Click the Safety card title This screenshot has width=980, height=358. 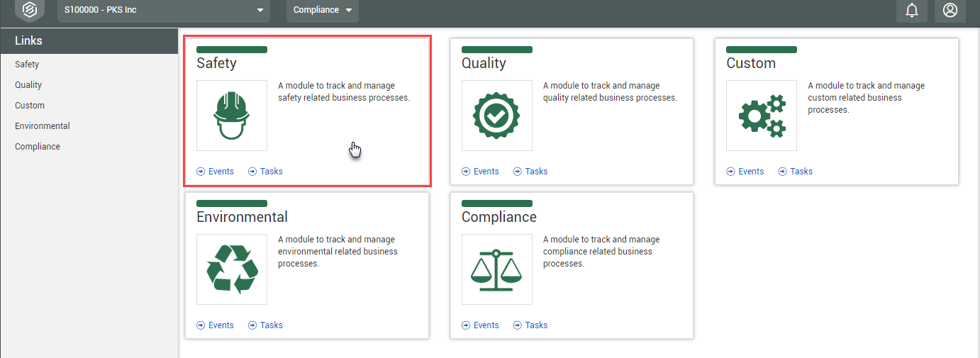pyautogui.click(x=216, y=64)
